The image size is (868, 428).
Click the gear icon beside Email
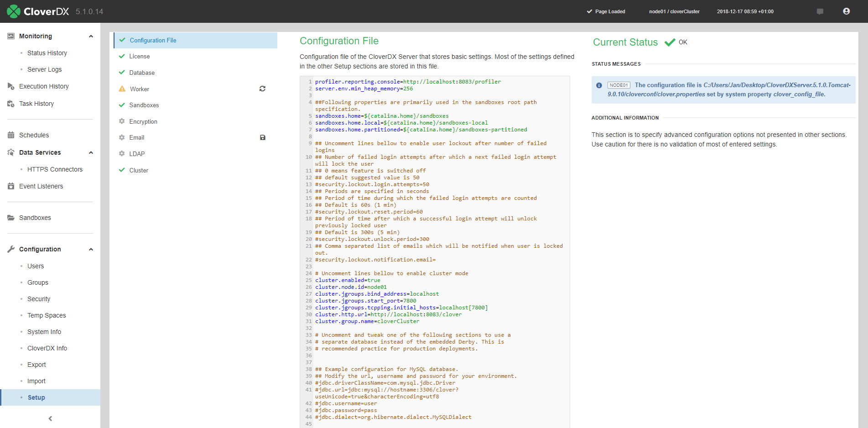click(122, 137)
